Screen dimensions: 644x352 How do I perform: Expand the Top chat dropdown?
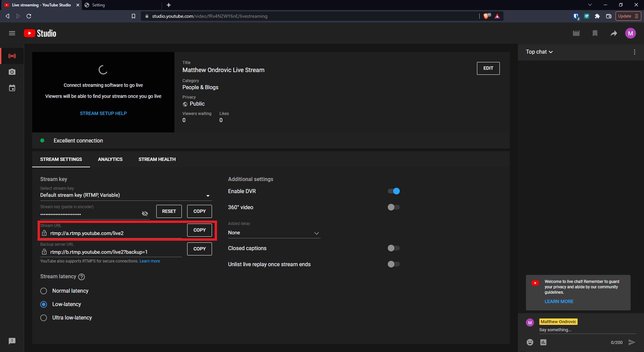539,52
